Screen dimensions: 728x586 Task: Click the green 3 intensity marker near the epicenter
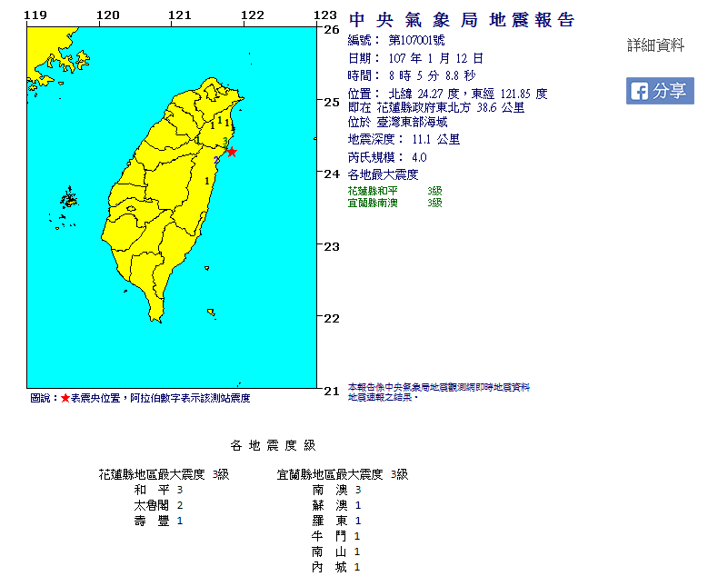click(224, 142)
